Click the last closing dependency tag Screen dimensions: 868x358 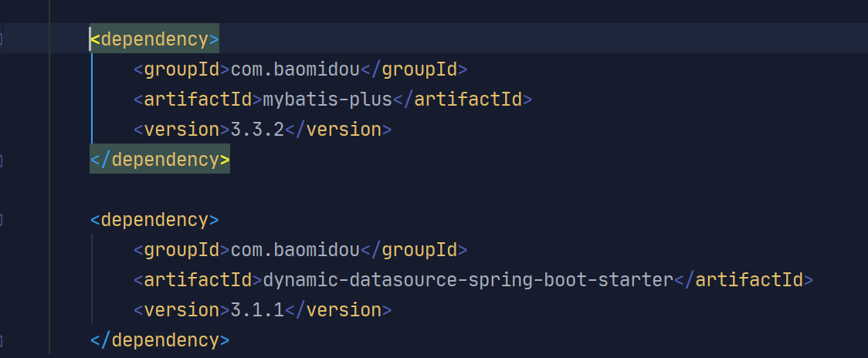click(160, 340)
